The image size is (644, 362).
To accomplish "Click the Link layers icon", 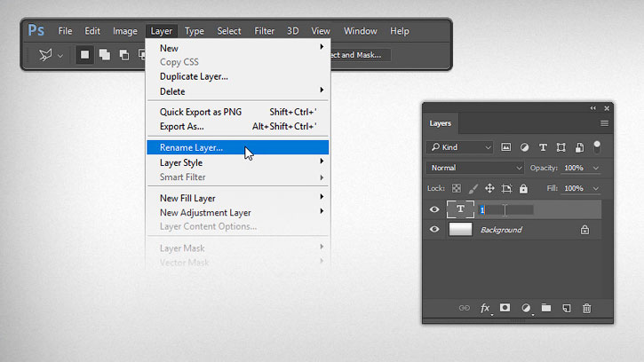I will tap(464, 308).
